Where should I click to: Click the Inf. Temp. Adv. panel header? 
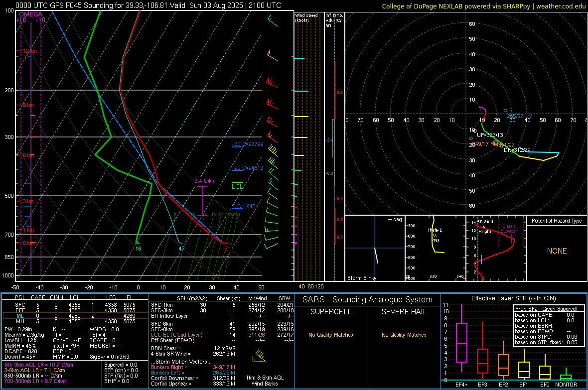[334, 20]
